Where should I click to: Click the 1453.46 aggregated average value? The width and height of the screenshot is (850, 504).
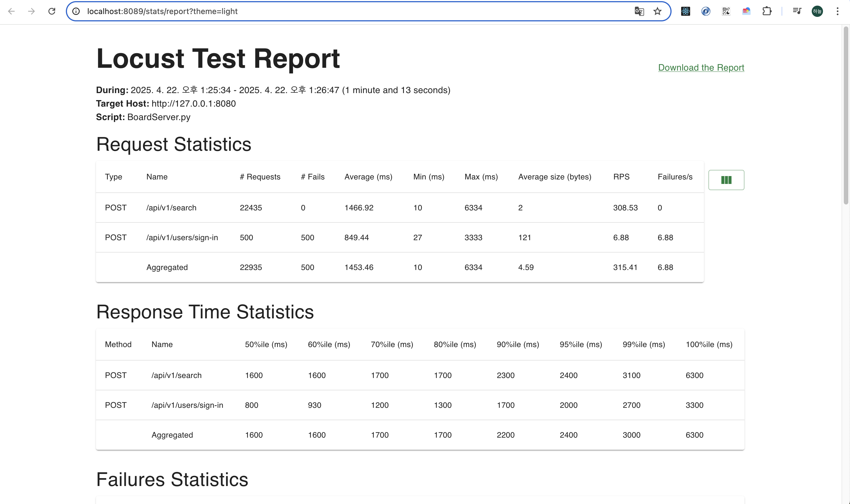pyautogui.click(x=359, y=268)
